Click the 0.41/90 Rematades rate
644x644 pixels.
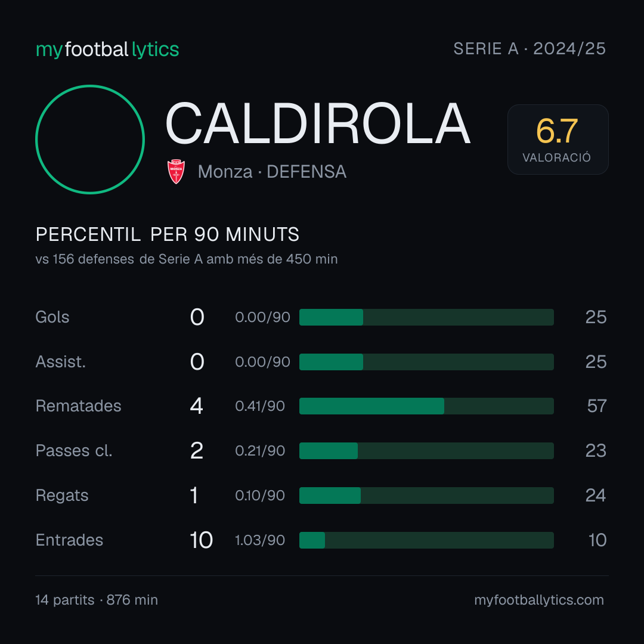260,406
